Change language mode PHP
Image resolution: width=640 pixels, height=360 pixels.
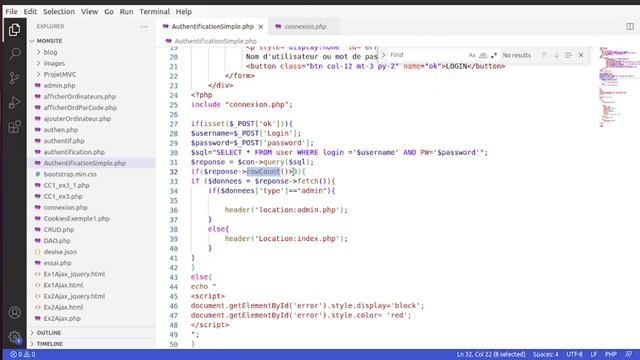pos(611,354)
